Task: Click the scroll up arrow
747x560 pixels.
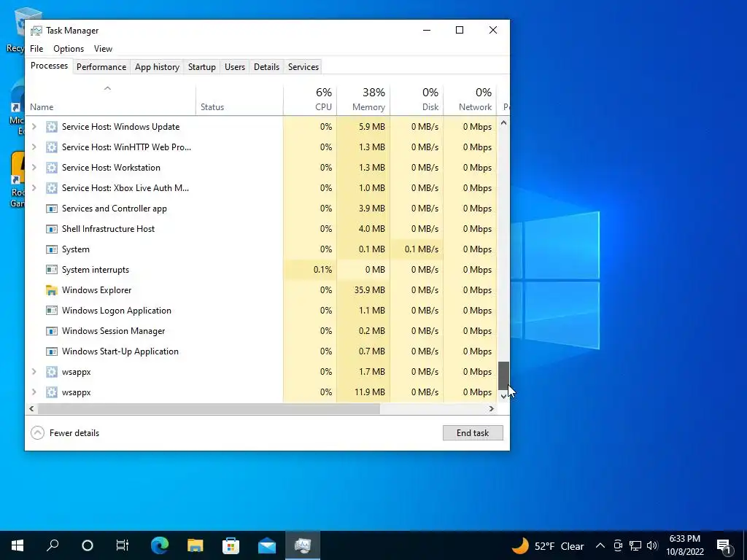Action: pyautogui.click(x=503, y=122)
